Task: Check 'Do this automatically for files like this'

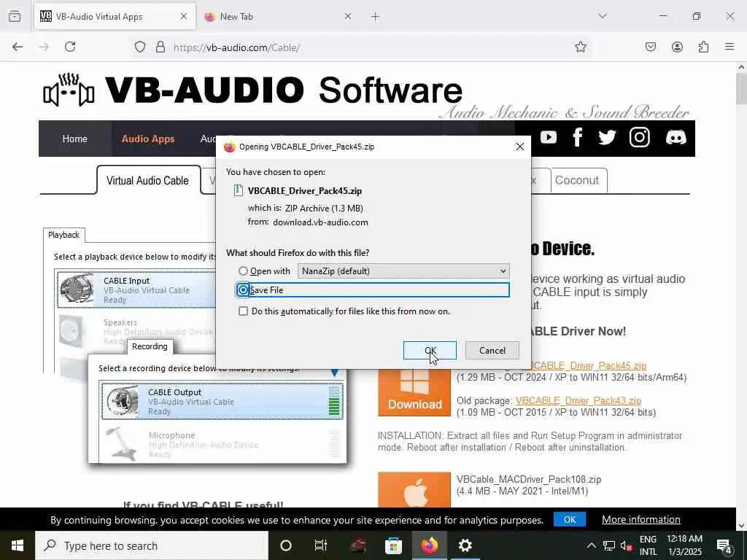Action: (243, 311)
